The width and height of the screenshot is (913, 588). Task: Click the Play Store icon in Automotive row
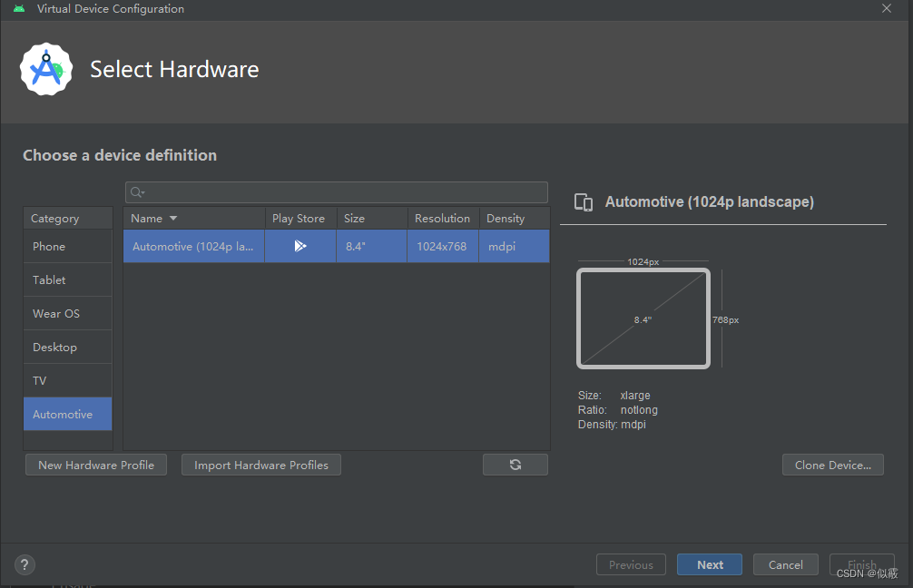[300, 246]
